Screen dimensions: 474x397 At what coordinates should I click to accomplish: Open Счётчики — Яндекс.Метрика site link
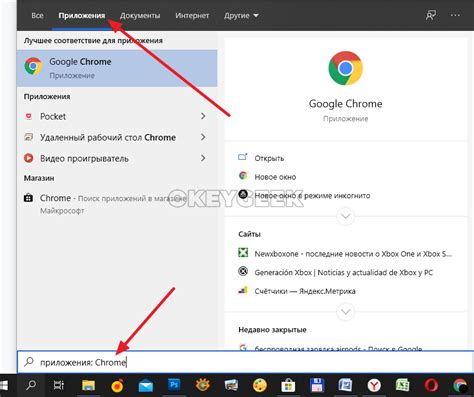(x=305, y=291)
